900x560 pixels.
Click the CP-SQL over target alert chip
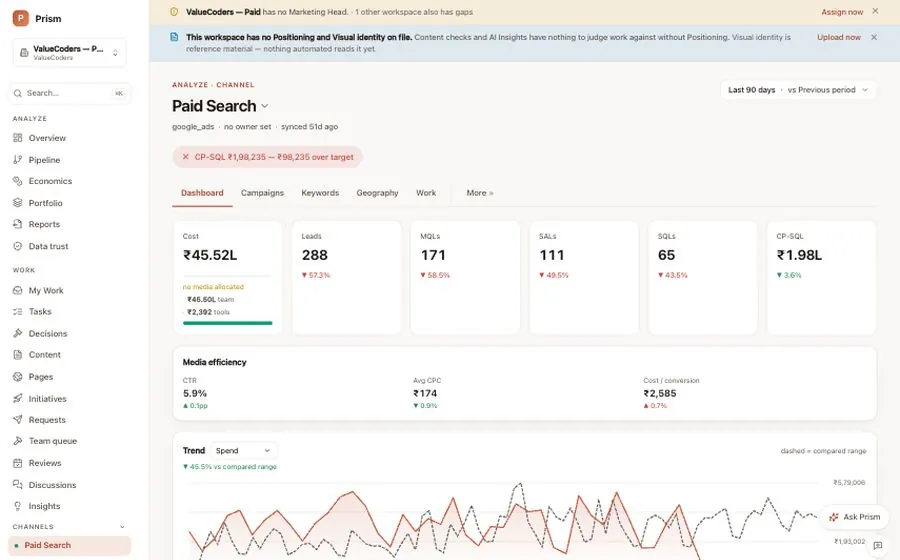coord(267,157)
